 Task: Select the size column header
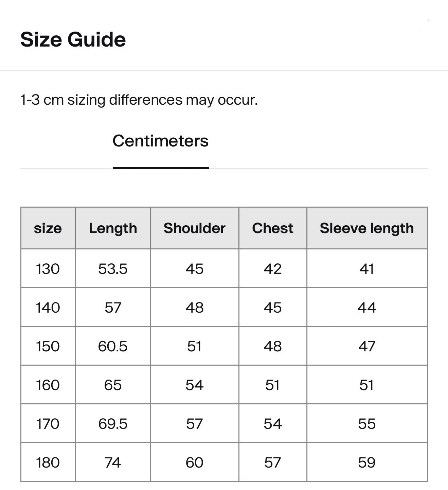48,228
